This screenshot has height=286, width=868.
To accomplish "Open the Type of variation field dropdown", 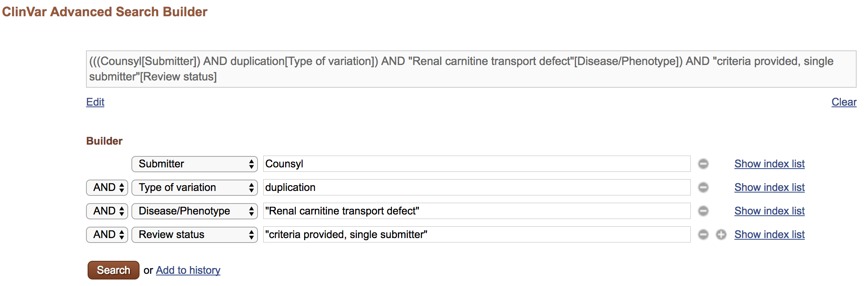I will [x=195, y=187].
